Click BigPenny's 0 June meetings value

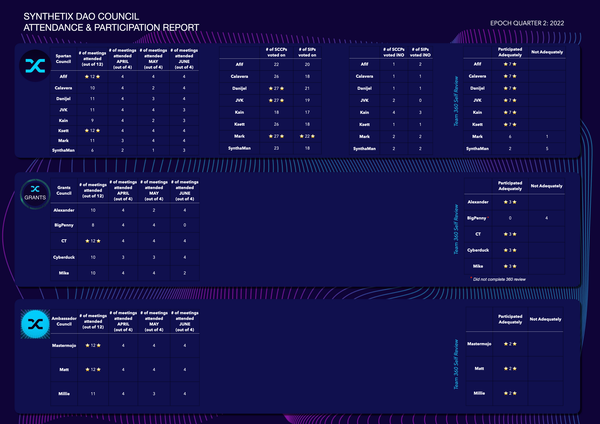[184, 225]
